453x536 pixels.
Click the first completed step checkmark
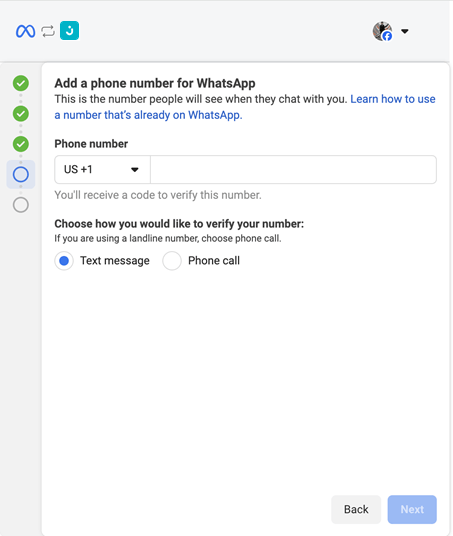pos(21,83)
